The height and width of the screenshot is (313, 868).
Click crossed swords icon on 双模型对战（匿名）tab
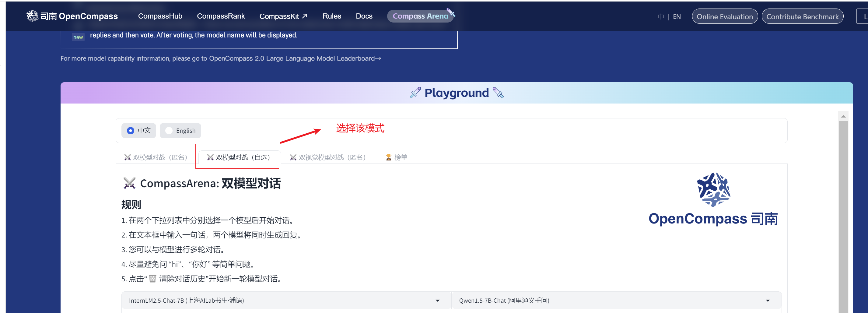tap(127, 157)
